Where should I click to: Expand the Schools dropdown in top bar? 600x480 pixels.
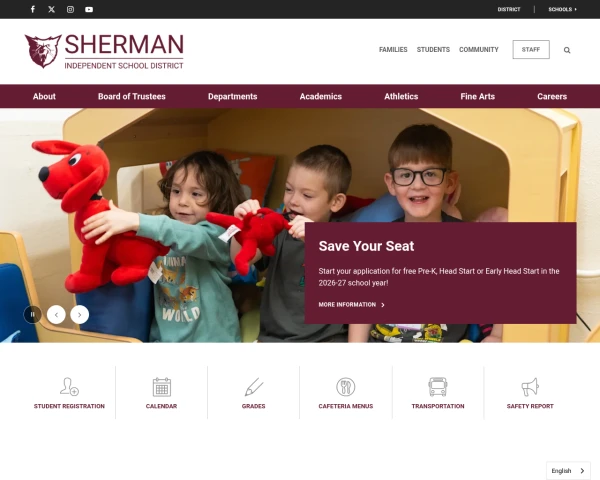(x=562, y=9)
